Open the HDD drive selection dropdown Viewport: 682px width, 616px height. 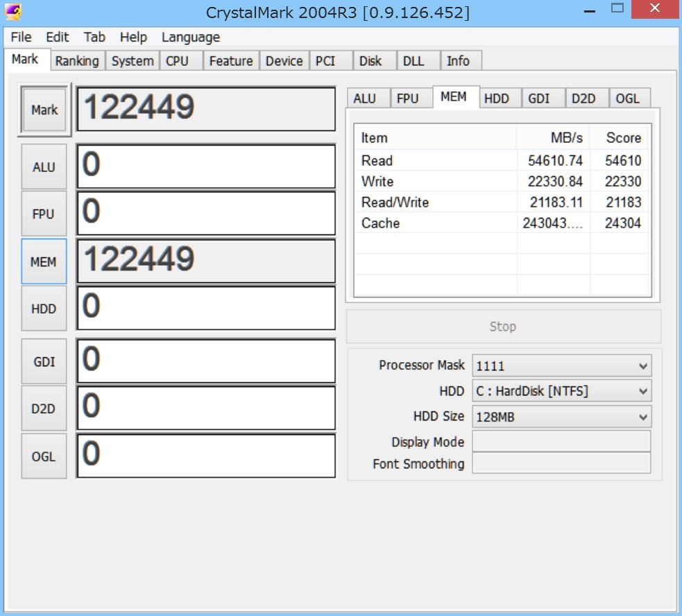pyautogui.click(x=561, y=391)
